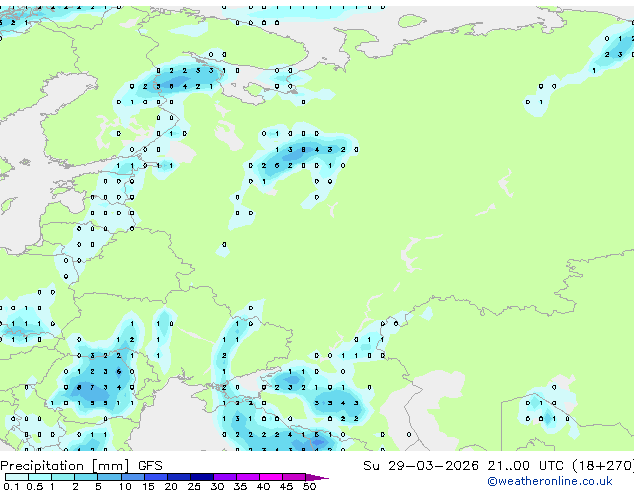Image resolution: width=634 pixels, height=490 pixels.
Task: Click the '20' legend scale label
Action: click(x=171, y=486)
